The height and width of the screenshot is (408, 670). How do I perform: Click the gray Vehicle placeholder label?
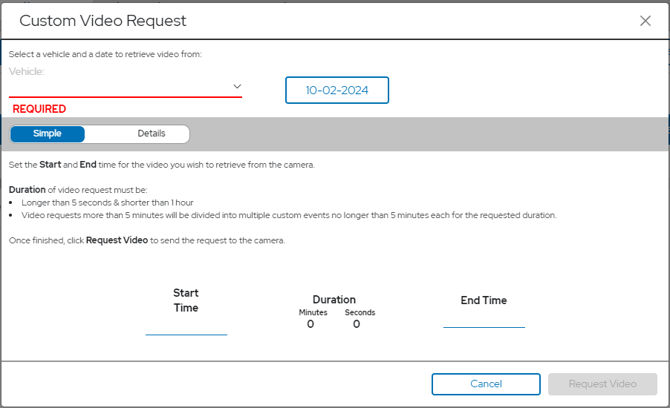(27, 71)
